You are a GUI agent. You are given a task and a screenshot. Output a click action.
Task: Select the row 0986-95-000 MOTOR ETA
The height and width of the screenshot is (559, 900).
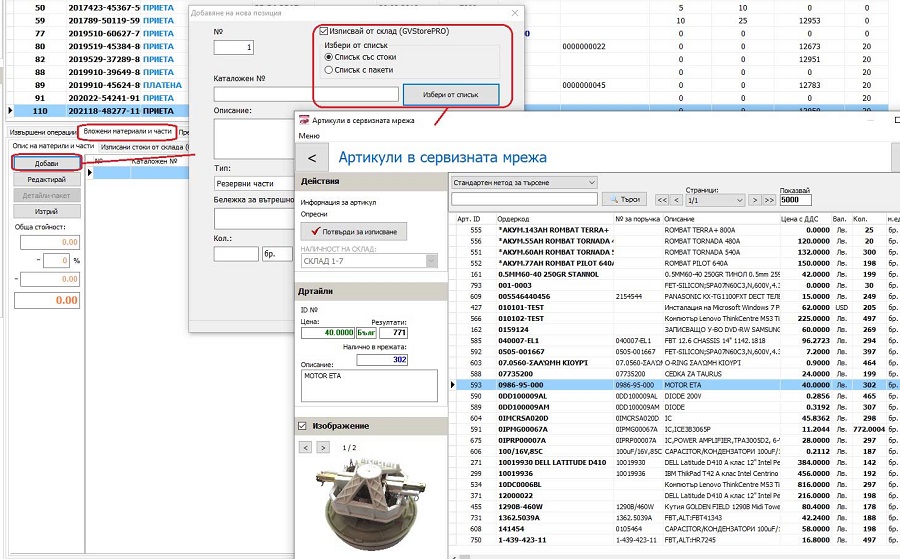674,385
